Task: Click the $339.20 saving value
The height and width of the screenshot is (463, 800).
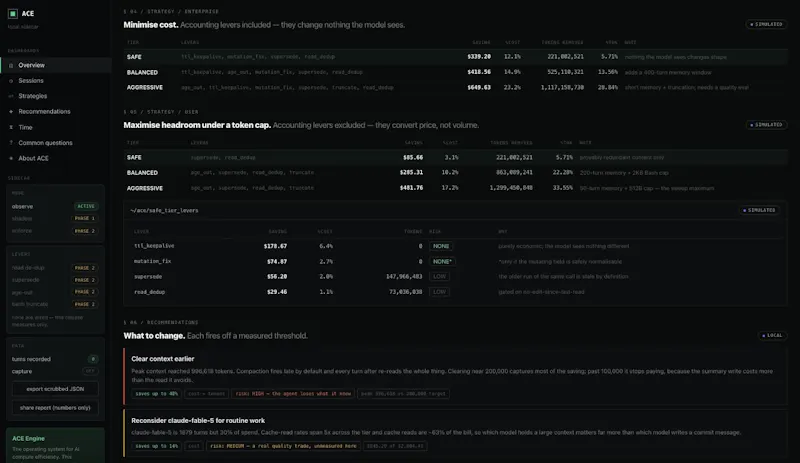Action: [479, 57]
